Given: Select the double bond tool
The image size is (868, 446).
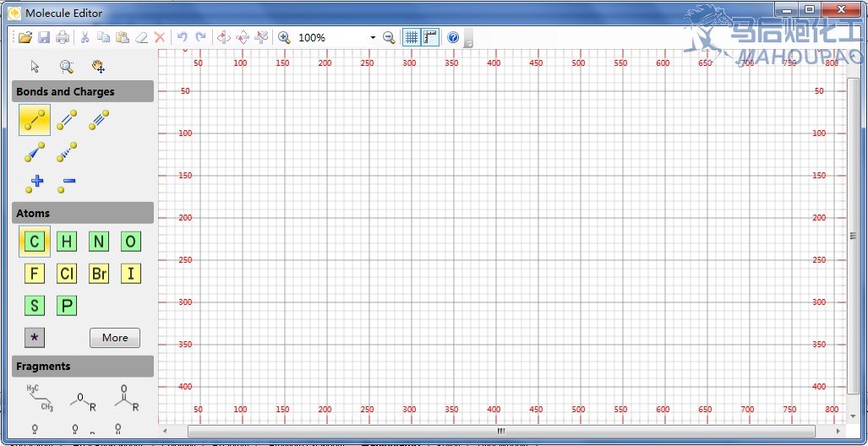Looking at the screenshot, I should (67, 121).
